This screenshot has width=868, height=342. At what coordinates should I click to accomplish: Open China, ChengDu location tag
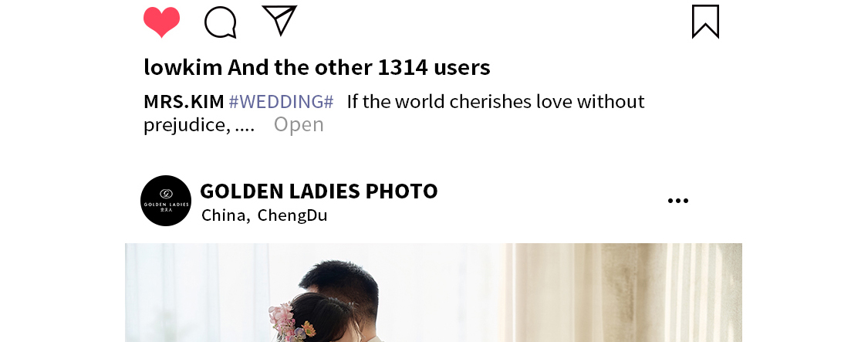[x=265, y=215]
